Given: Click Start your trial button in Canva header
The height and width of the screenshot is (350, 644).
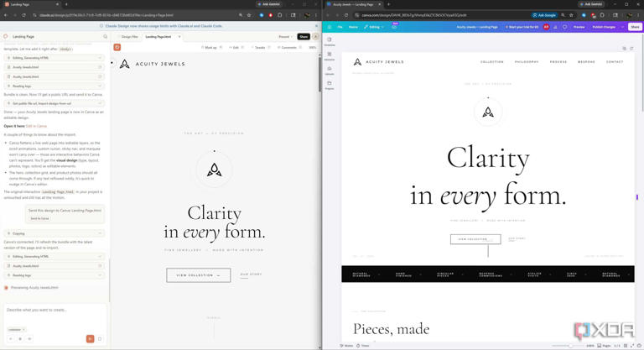Looking at the screenshot, I should [x=522, y=27].
